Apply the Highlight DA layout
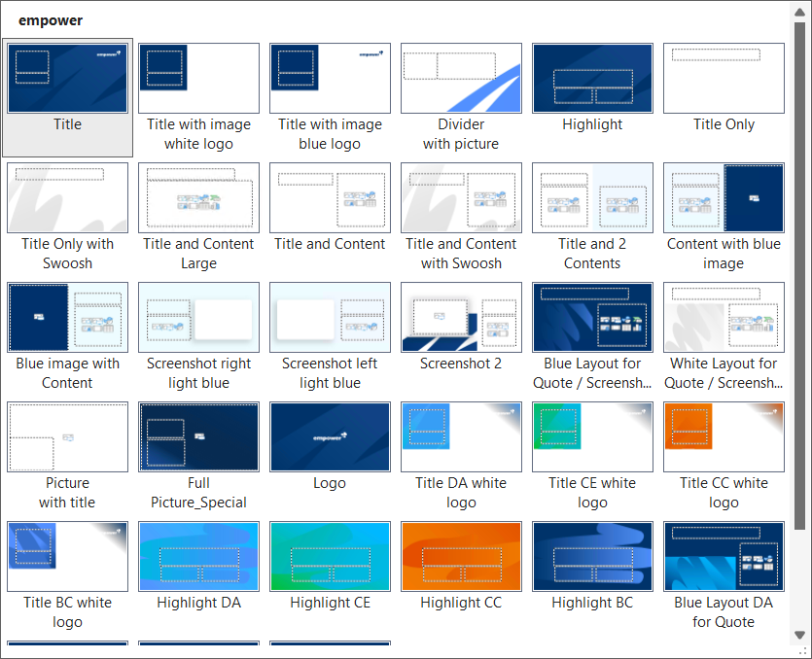 (198, 557)
